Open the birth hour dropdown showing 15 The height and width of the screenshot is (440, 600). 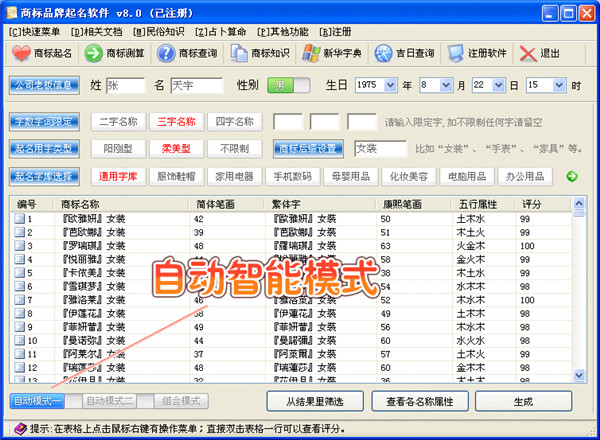559,85
